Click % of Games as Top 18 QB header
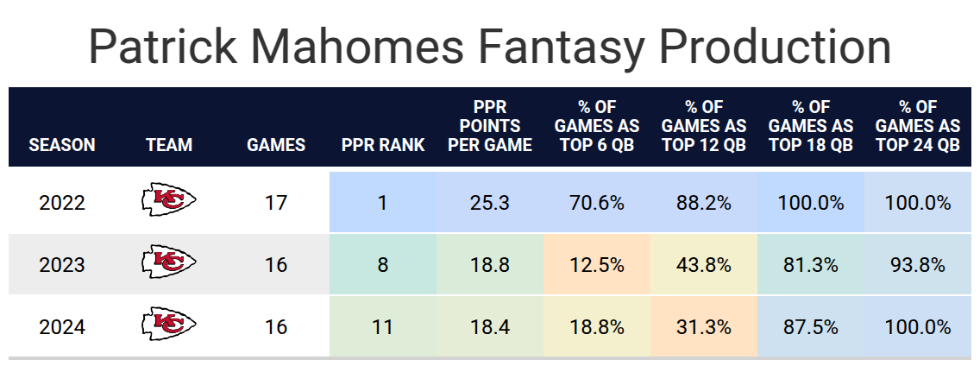The width and height of the screenshot is (980, 366). point(811,127)
